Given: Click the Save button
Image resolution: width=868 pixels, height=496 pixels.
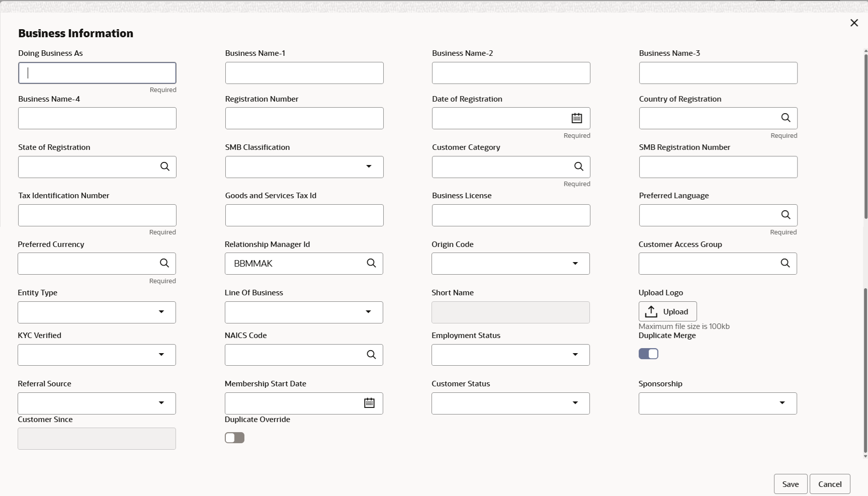Looking at the screenshot, I should click(x=790, y=484).
